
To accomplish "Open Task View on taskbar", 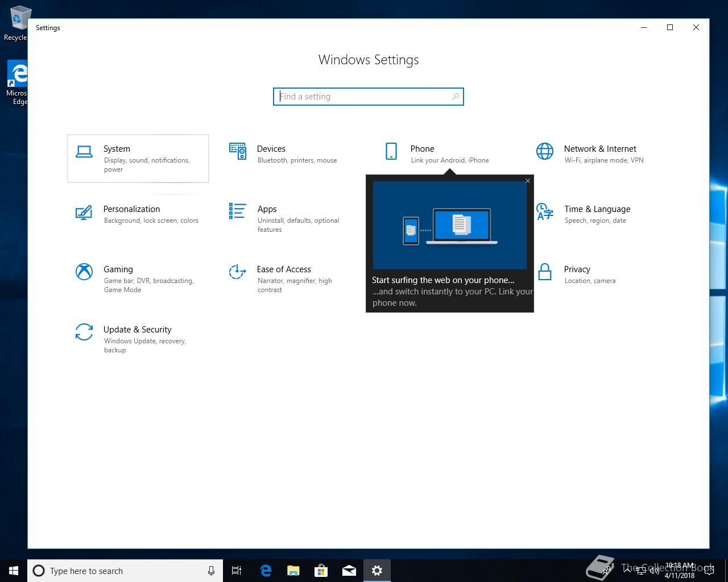I will pos(237,571).
